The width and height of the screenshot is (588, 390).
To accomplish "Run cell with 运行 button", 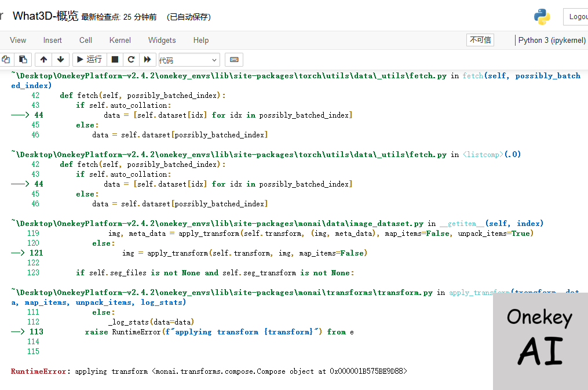I will [x=89, y=59].
